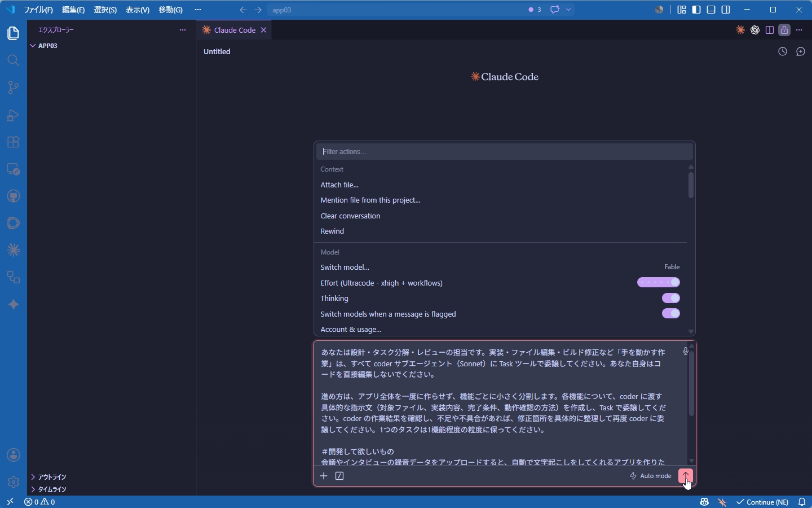Open dropdown arrow beside title bar chat icon

tap(568, 10)
